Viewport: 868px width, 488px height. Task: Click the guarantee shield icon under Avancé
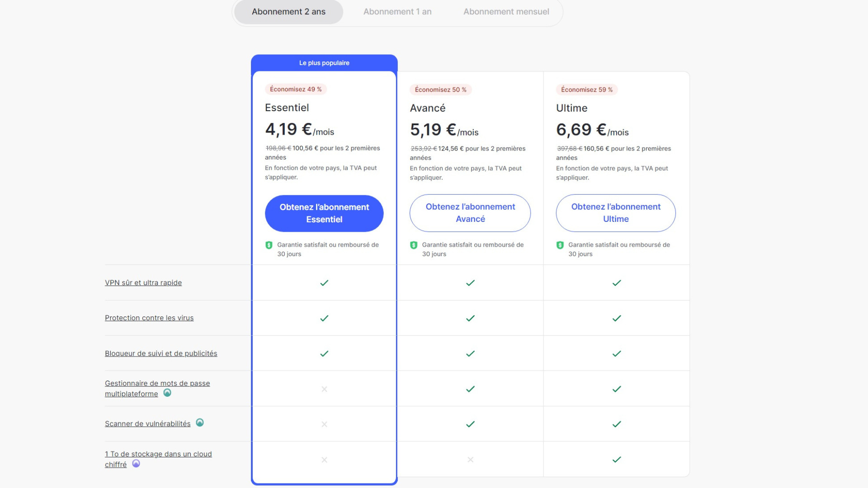pyautogui.click(x=414, y=245)
